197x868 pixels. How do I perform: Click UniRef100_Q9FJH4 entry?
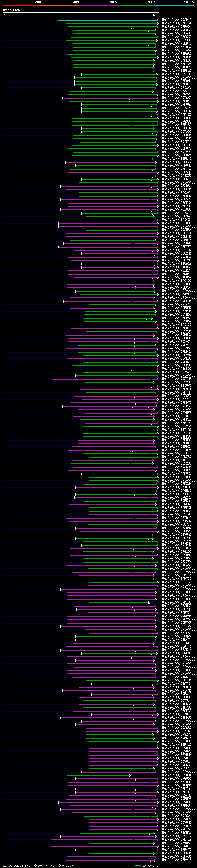(x=176, y=392)
